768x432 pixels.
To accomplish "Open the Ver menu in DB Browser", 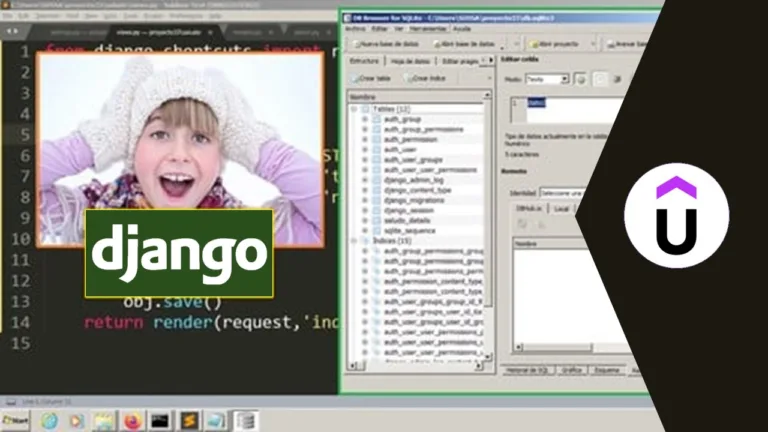I will tap(399, 29).
